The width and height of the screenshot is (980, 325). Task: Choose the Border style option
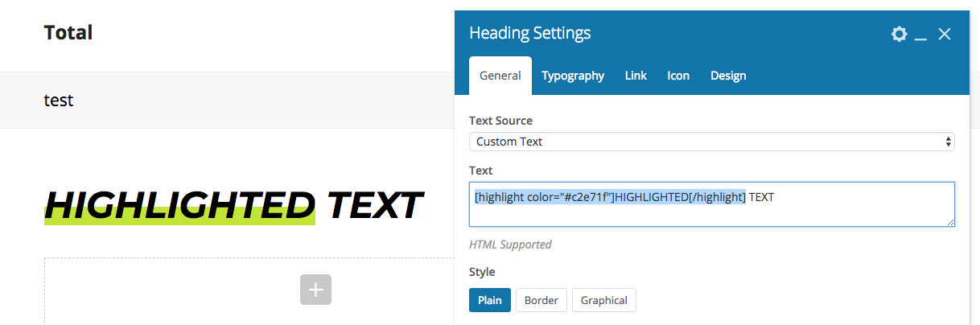[541, 300]
